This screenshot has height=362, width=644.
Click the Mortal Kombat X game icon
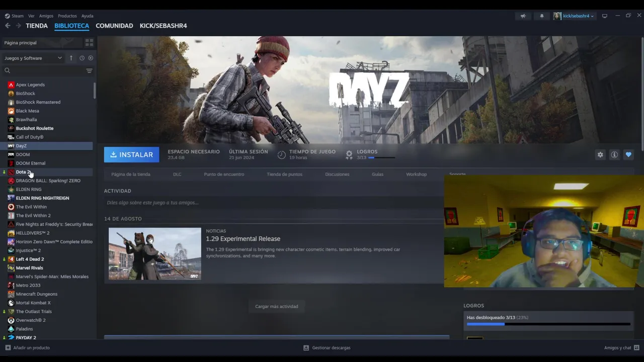click(x=11, y=303)
